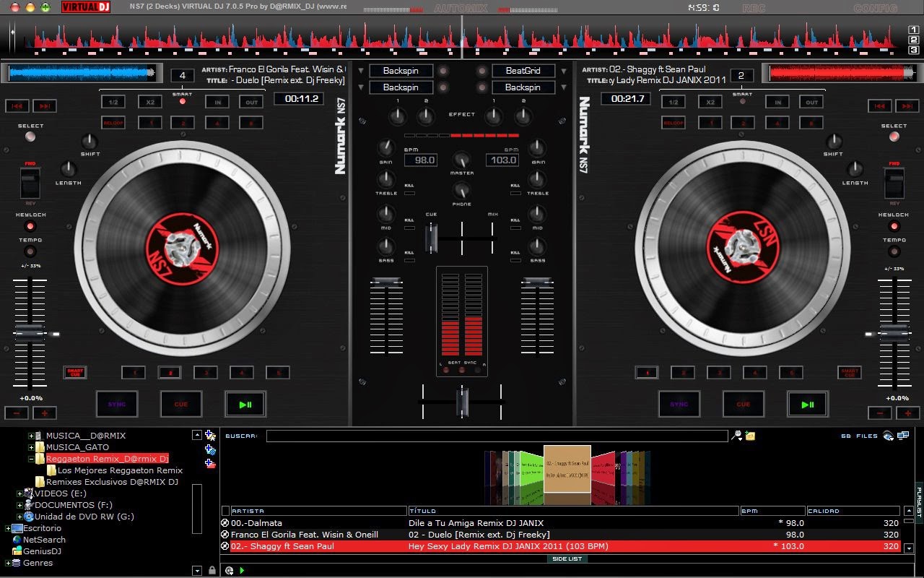Expand the VIDEOS (E:) drive
This screenshot has width=924, height=578.
click(19, 494)
